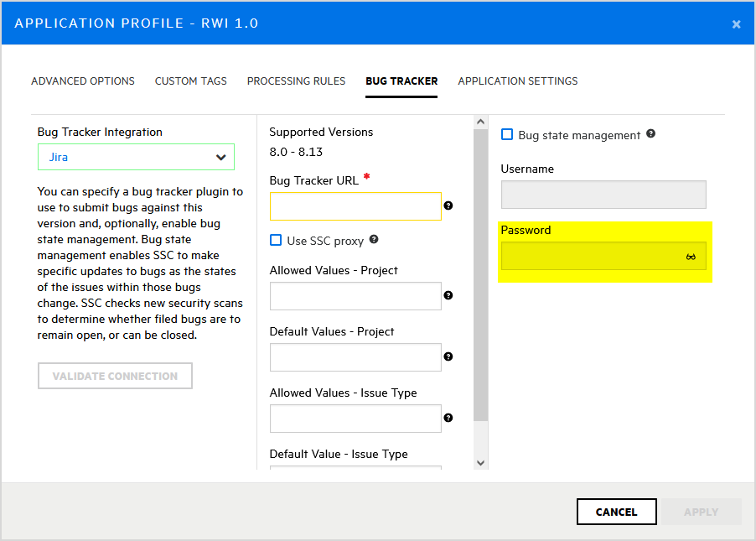Click the scroll-up arrow on the panel

point(480,121)
